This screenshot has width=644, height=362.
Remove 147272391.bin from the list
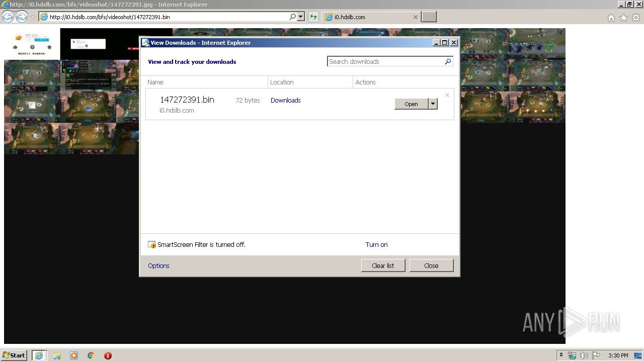pyautogui.click(x=447, y=95)
